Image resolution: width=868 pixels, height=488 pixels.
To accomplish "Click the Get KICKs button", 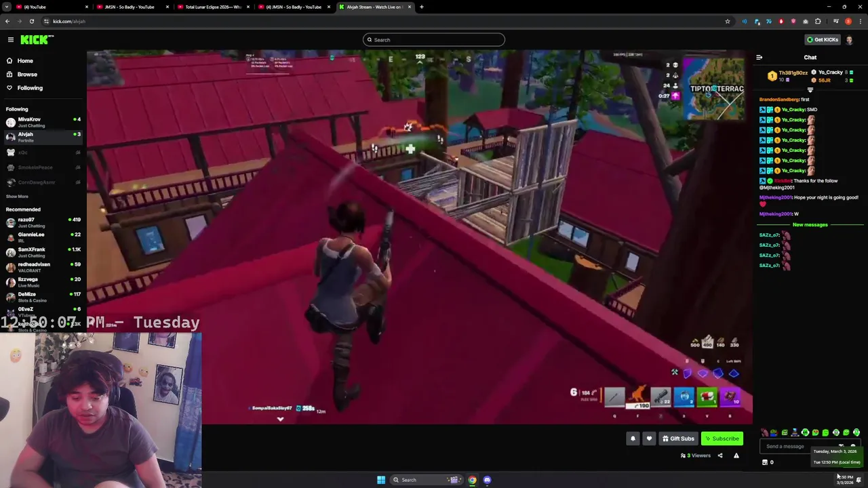I will 822,40.
